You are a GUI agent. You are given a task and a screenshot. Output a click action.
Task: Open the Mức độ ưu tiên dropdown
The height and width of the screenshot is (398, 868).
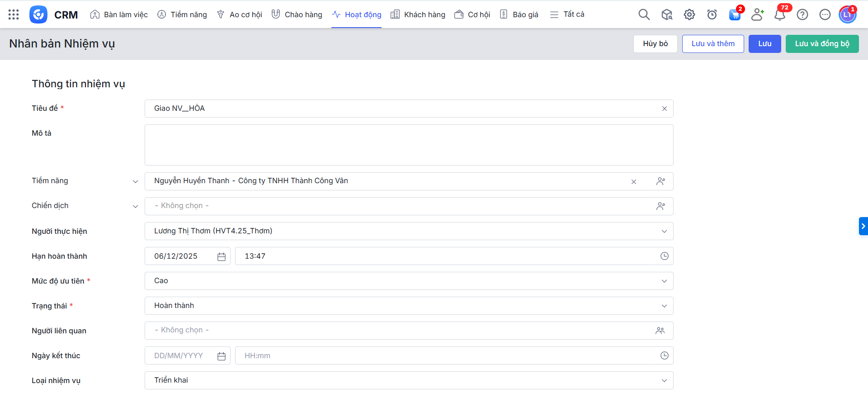[x=664, y=281]
